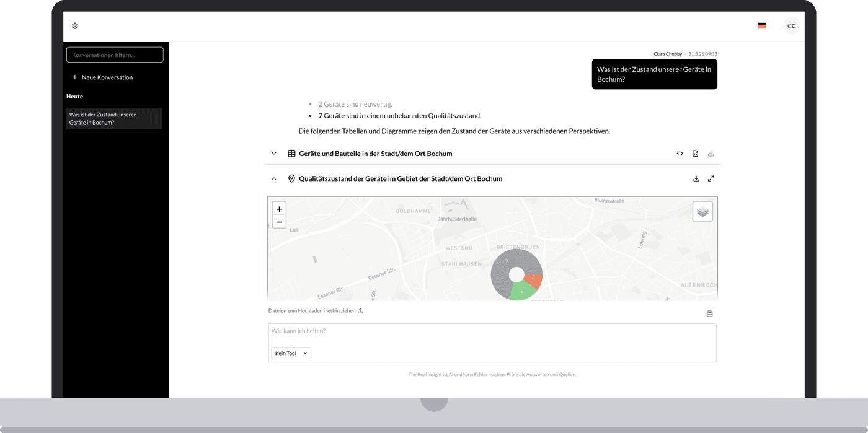
Task: Start a Neue Konversation
Action: click(102, 77)
